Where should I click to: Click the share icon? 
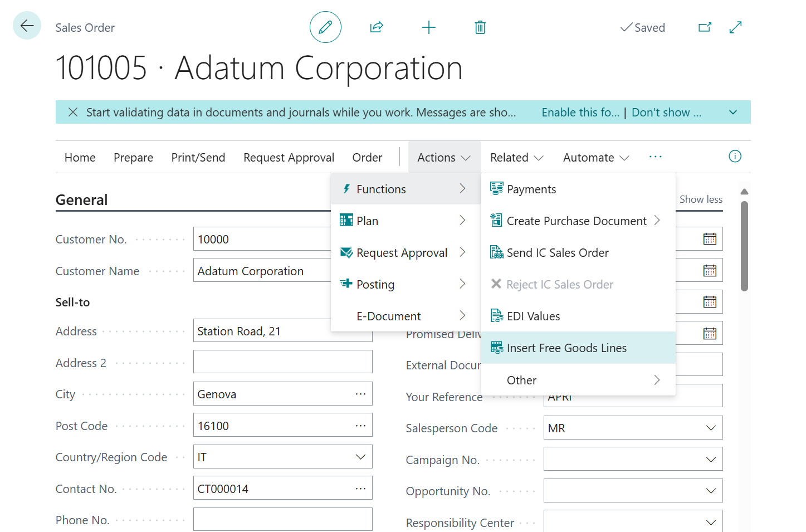[x=377, y=27]
